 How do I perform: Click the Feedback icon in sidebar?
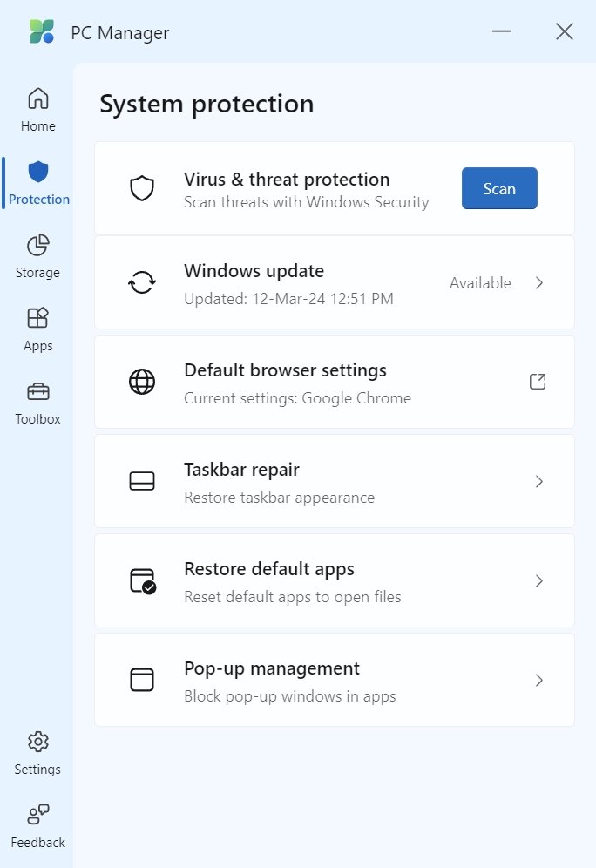click(x=38, y=815)
